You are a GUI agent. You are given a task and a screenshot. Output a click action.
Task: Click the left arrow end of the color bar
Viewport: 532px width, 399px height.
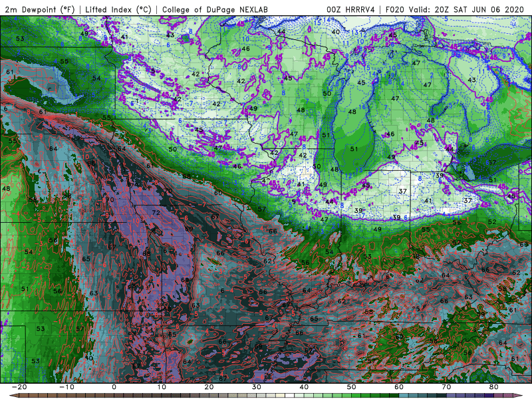13,396
